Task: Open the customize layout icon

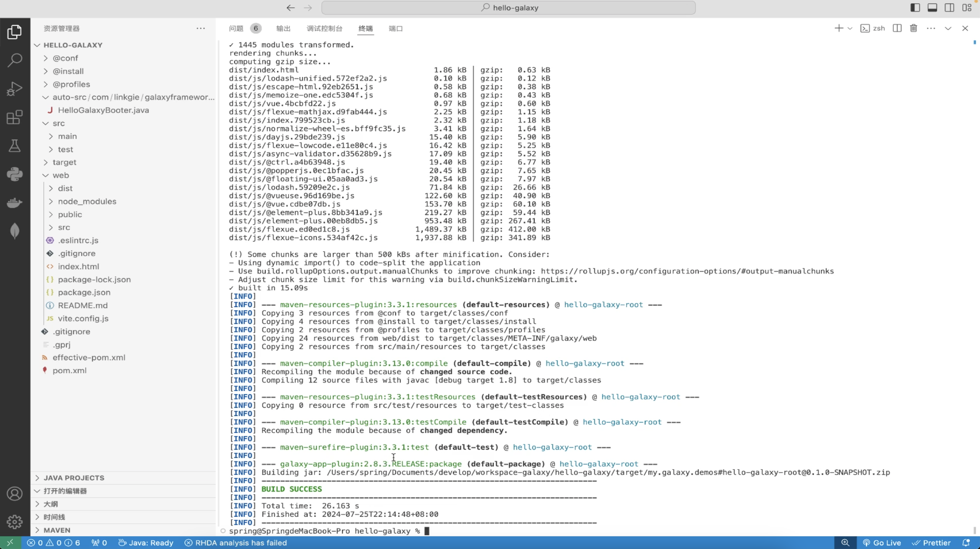Action: pos(967,8)
